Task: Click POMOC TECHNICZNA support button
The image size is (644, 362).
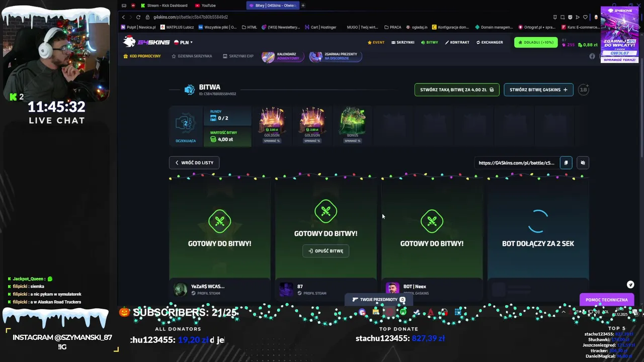Action: point(606,300)
